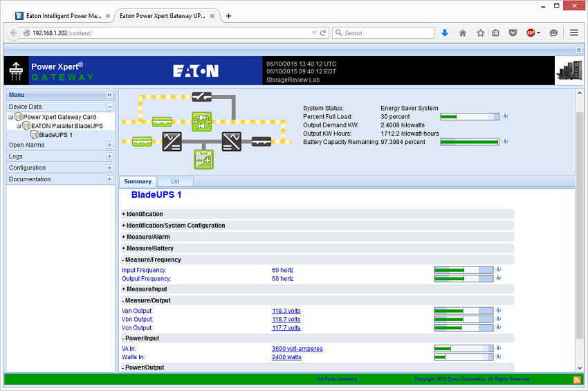The height and width of the screenshot is (391, 588).
Task: Click the info icon beside Percent Full Load
Action: 506,116
